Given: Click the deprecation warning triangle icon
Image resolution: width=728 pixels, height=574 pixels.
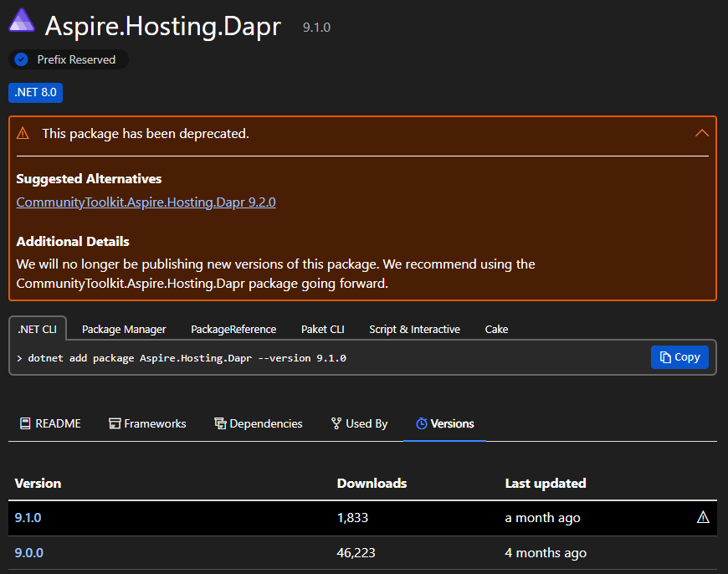Looking at the screenshot, I should click(x=23, y=134).
